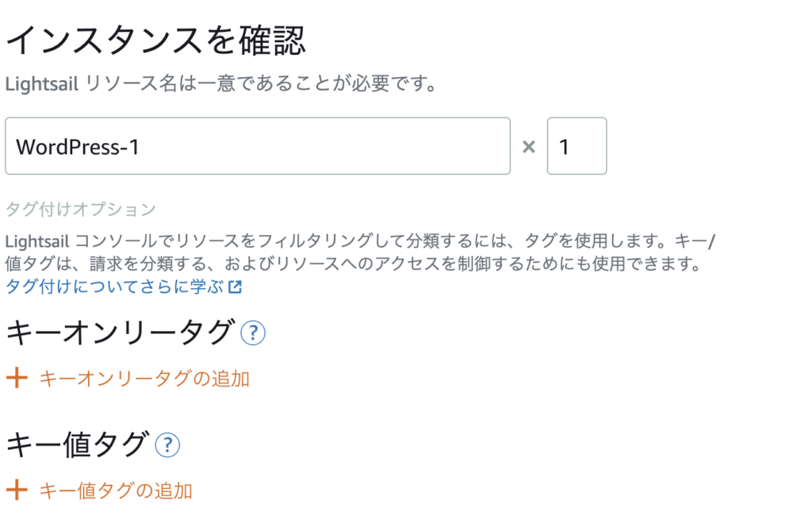812x527 pixels.
Task: Click the キーオンリータグ heading text
Action: pyautogui.click(x=120, y=333)
